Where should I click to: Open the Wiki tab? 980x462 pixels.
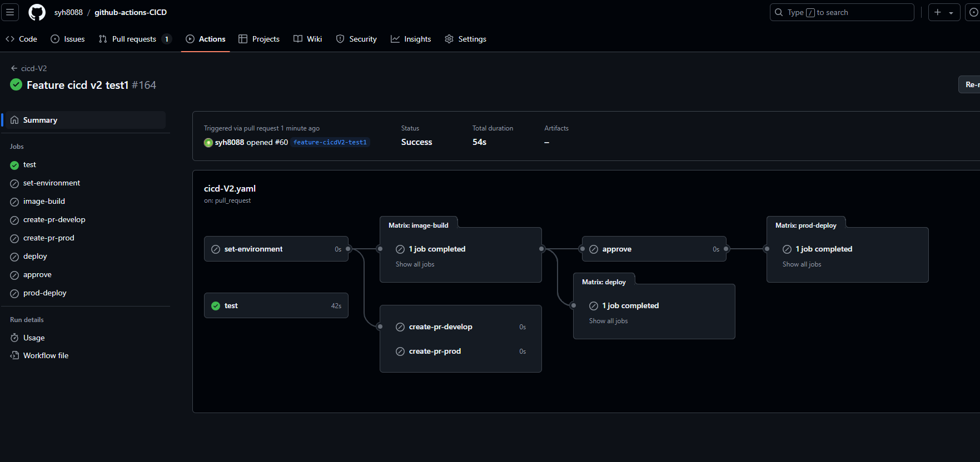coord(308,39)
